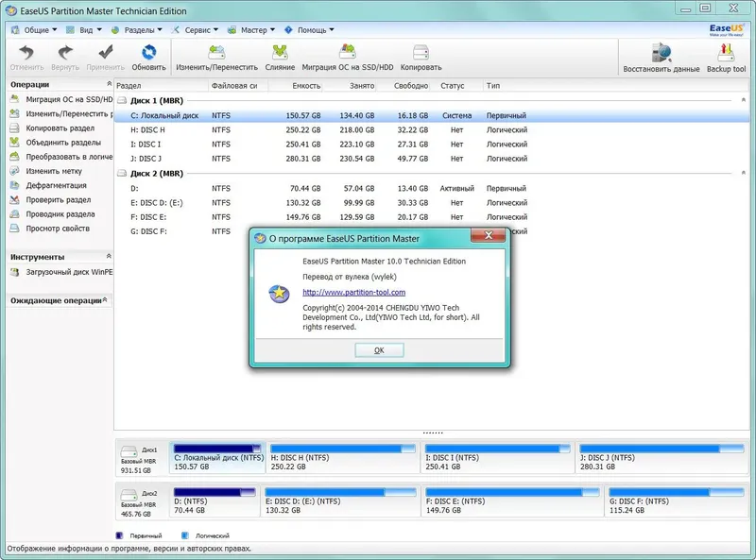Viewport: 756px width, 560px height.
Task: Choose Проверить раздел in sidebar
Action: tap(51, 199)
